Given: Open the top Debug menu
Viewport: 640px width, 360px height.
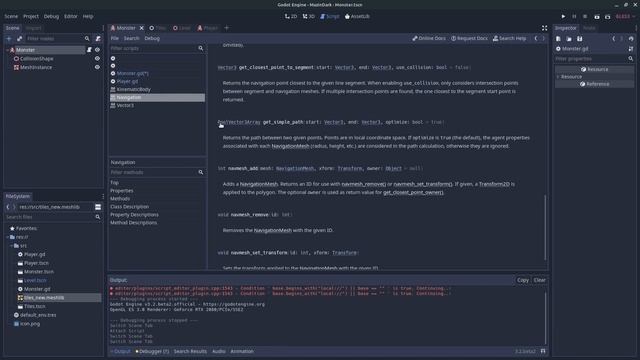Looking at the screenshot, I should (51, 16).
